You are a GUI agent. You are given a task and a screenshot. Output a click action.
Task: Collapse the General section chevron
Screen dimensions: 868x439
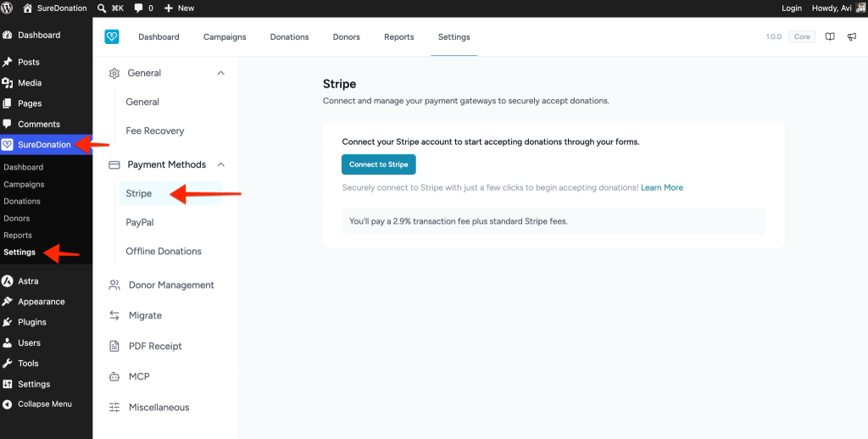tap(221, 73)
